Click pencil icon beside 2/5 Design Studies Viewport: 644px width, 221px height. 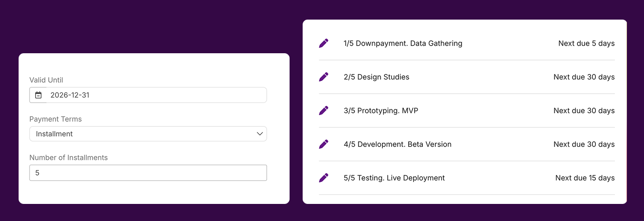coord(324,77)
